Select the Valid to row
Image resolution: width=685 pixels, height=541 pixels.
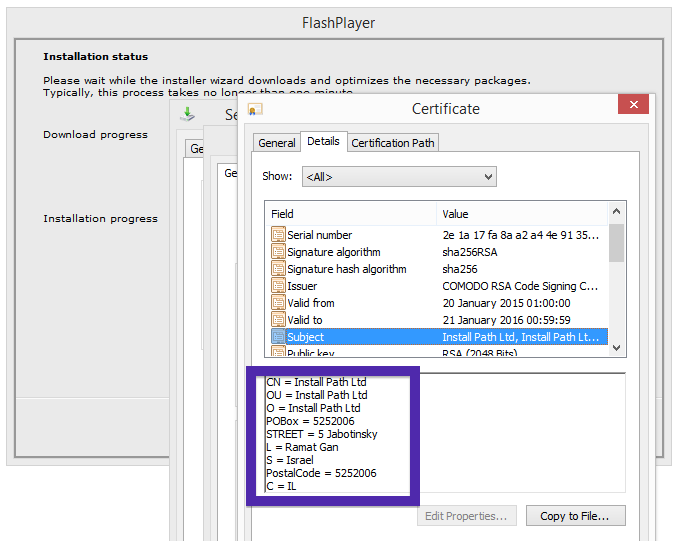[437, 320]
